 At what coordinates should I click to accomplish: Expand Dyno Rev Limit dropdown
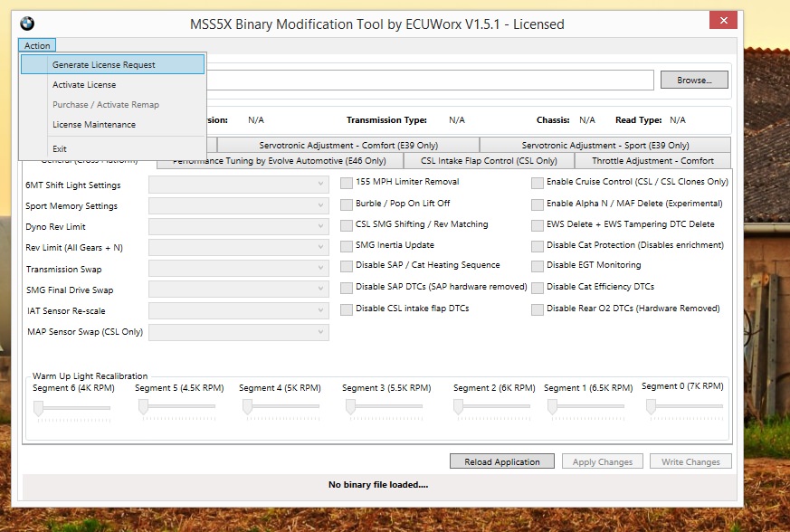pyautogui.click(x=239, y=226)
